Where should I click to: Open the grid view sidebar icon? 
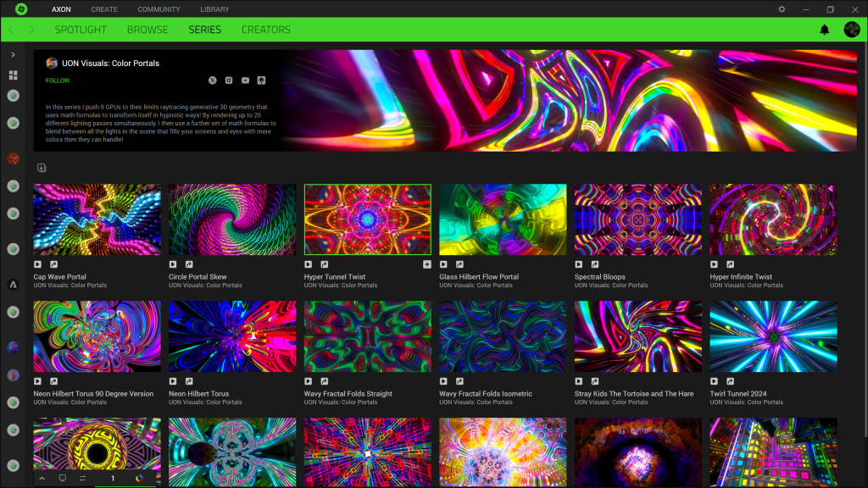[14, 75]
